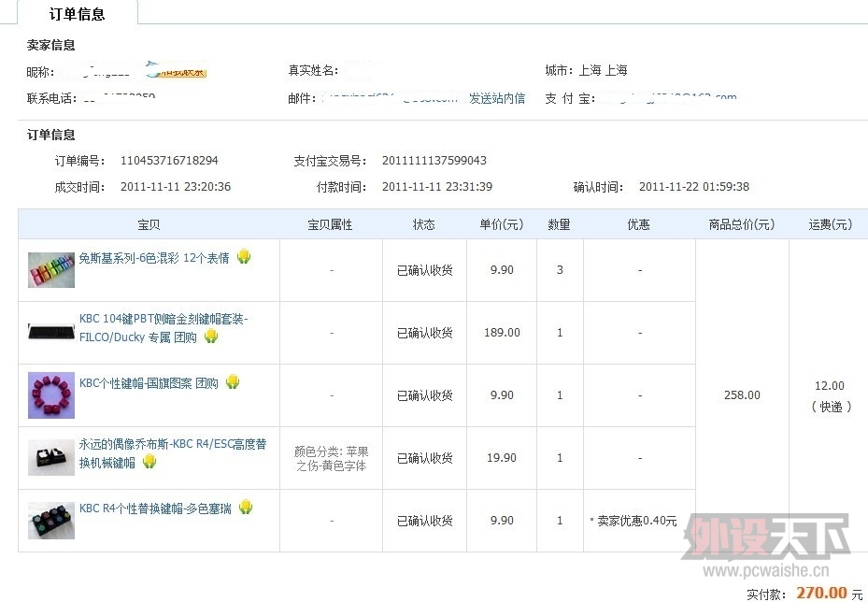
Task: Click the 宝贝属性 column header
Action: click(x=330, y=224)
